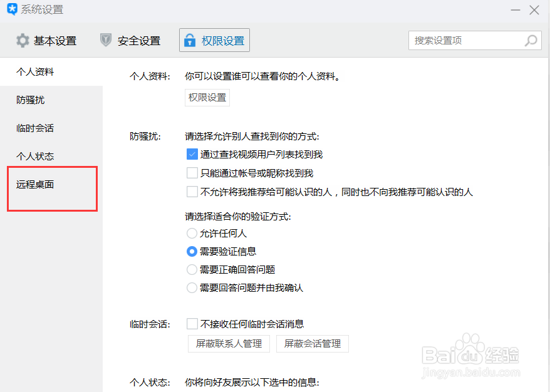Choose 需要回答问题并由我确认
The height and width of the screenshot is (392, 550).
point(192,287)
